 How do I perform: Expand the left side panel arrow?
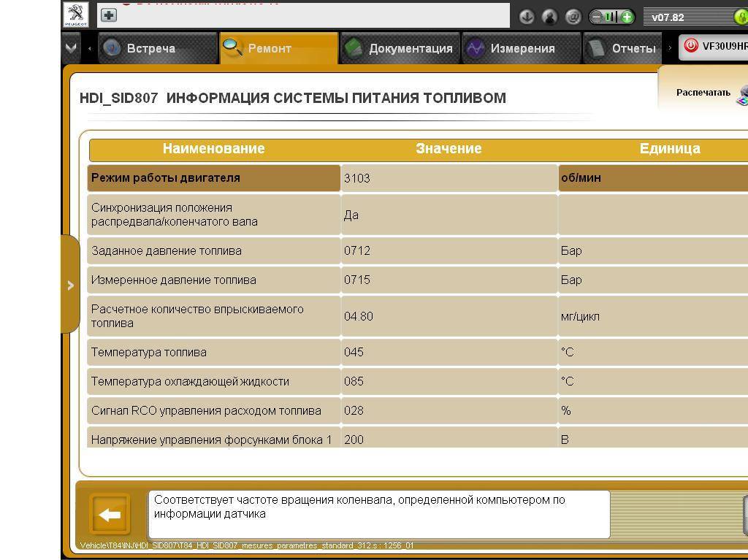pos(70,285)
